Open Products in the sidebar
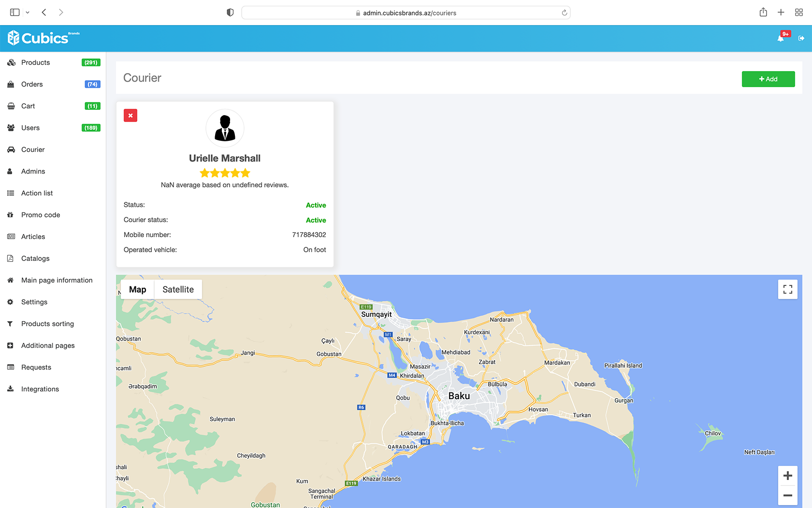The image size is (812, 508). pyautogui.click(x=35, y=62)
